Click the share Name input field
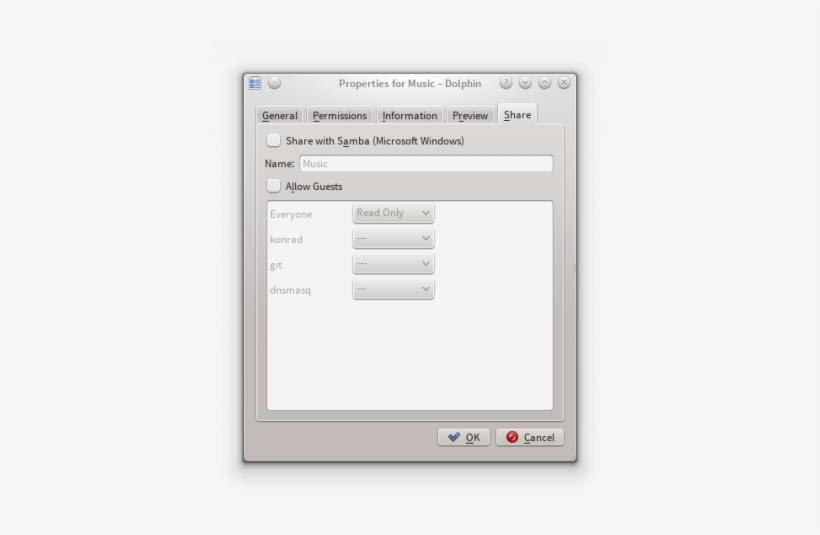Image resolution: width=820 pixels, height=535 pixels. (x=426, y=163)
